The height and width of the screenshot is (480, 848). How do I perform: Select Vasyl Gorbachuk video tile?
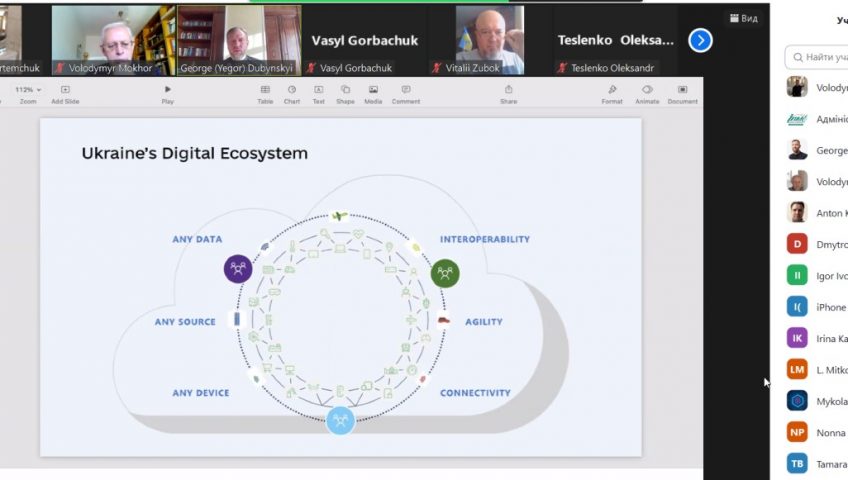click(x=365, y=40)
